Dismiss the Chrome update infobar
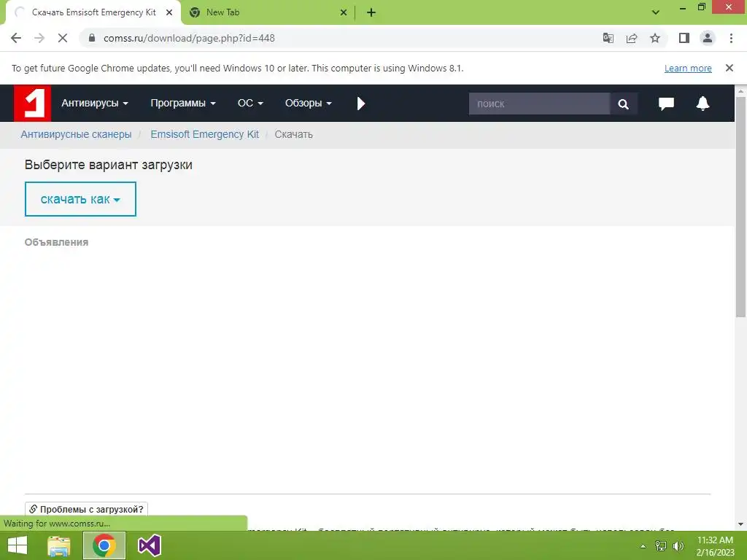The image size is (747, 560). point(729,68)
